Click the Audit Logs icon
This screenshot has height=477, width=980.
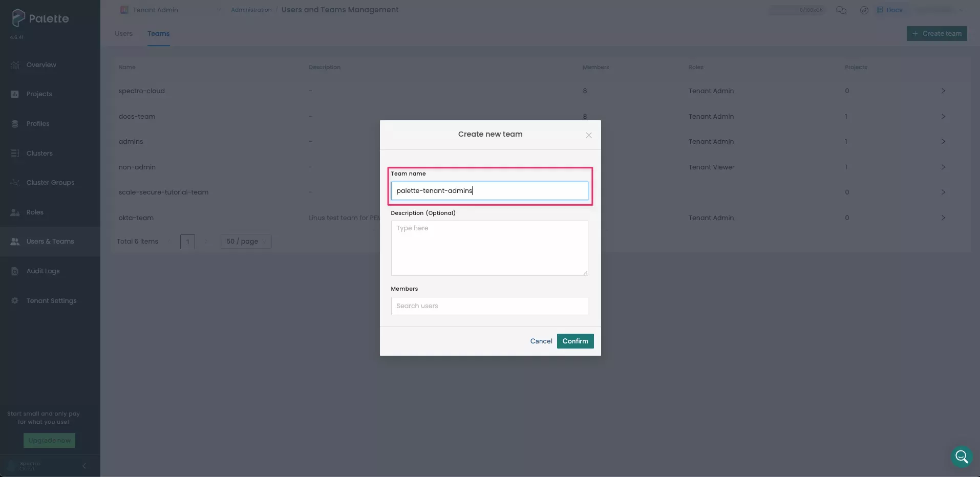(x=15, y=271)
